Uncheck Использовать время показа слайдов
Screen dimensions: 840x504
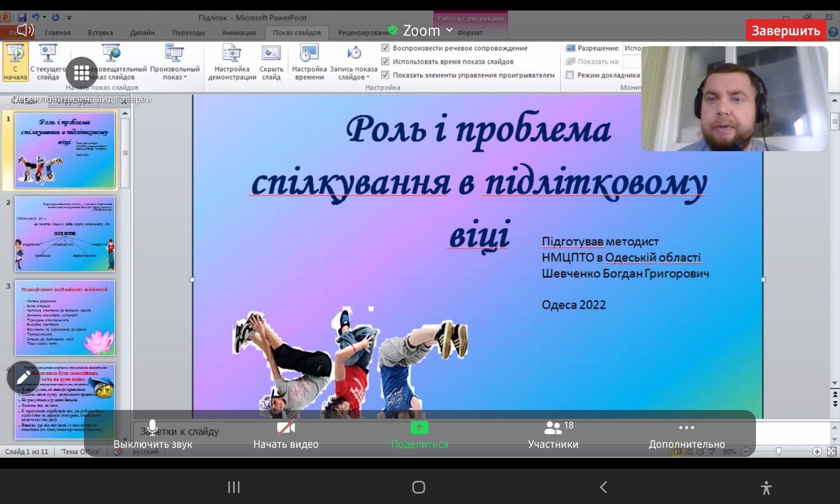pos(385,61)
